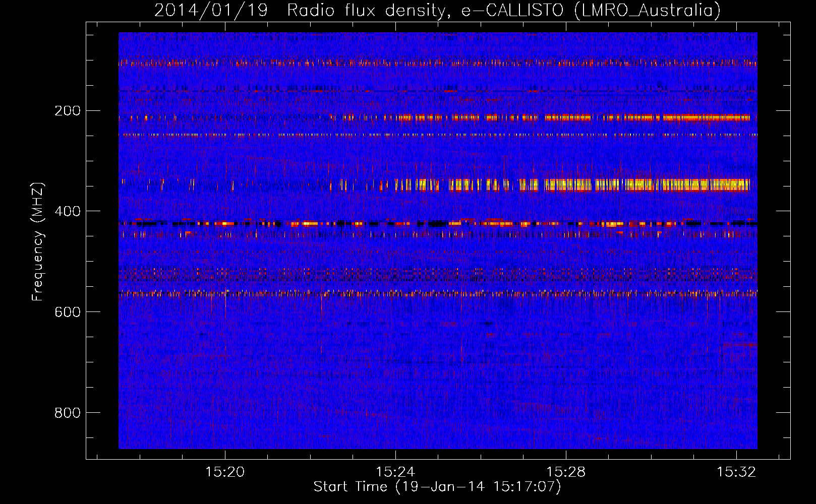Click the 15:20 time tick label

[x=225, y=472]
